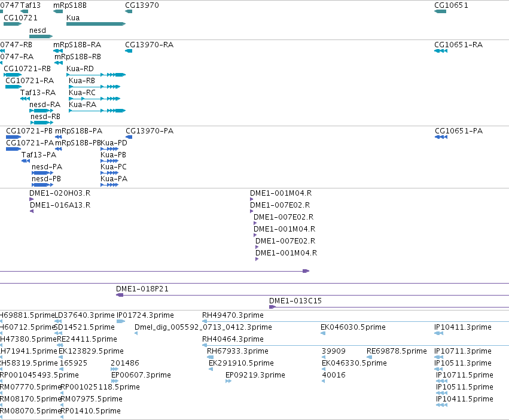Select the CG10651-RA transcript label
Image resolution: width=509 pixels, height=420 pixels.
[x=458, y=44]
